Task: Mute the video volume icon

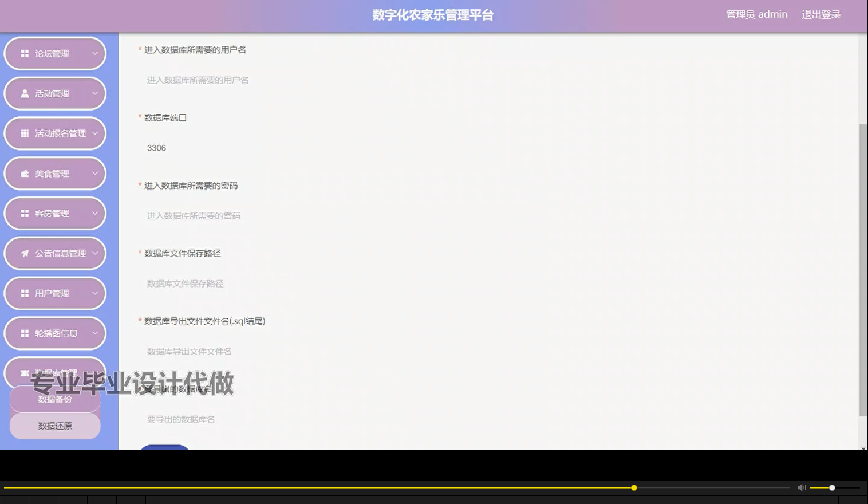Action: coord(801,487)
